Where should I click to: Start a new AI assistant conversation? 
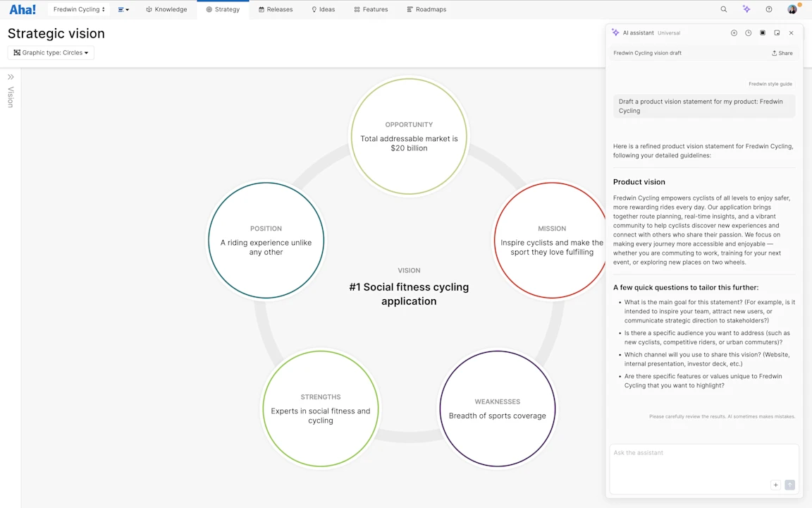coord(734,32)
